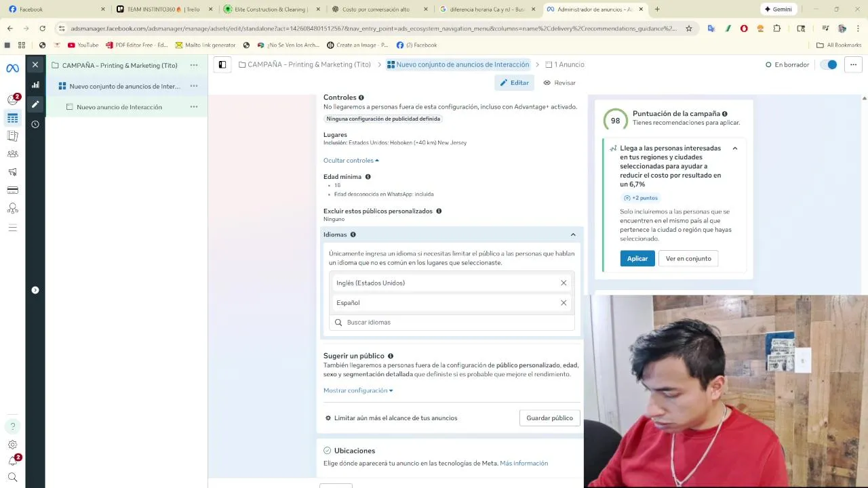
Task: Reload the page
Action: 43,28
